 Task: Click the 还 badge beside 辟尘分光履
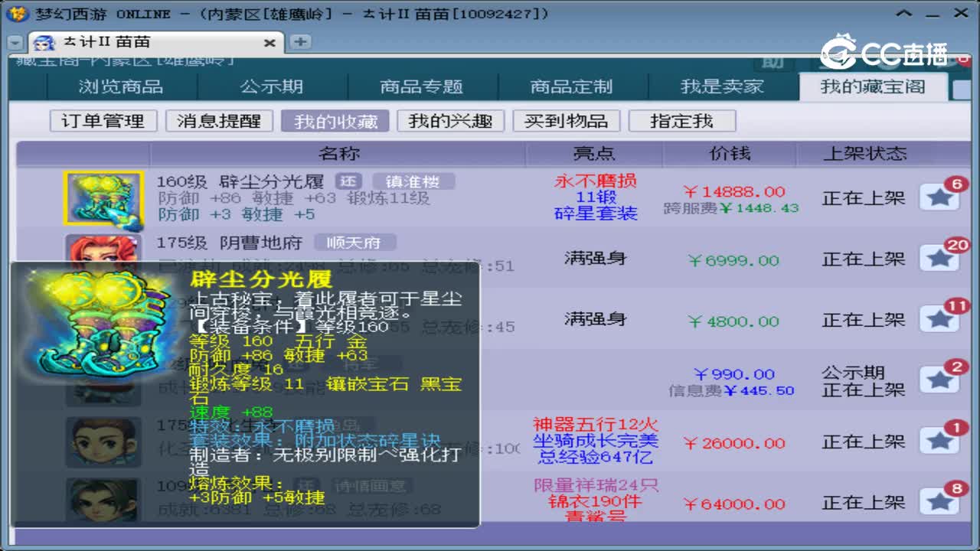point(348,181)
